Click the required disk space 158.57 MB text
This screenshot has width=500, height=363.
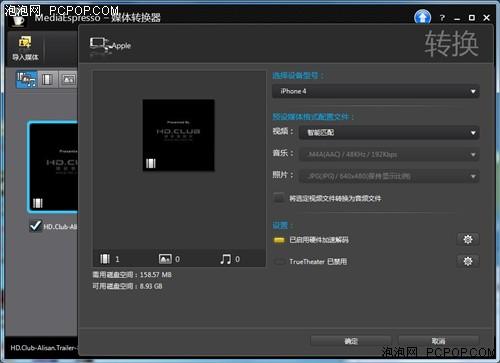coord(132,275)
